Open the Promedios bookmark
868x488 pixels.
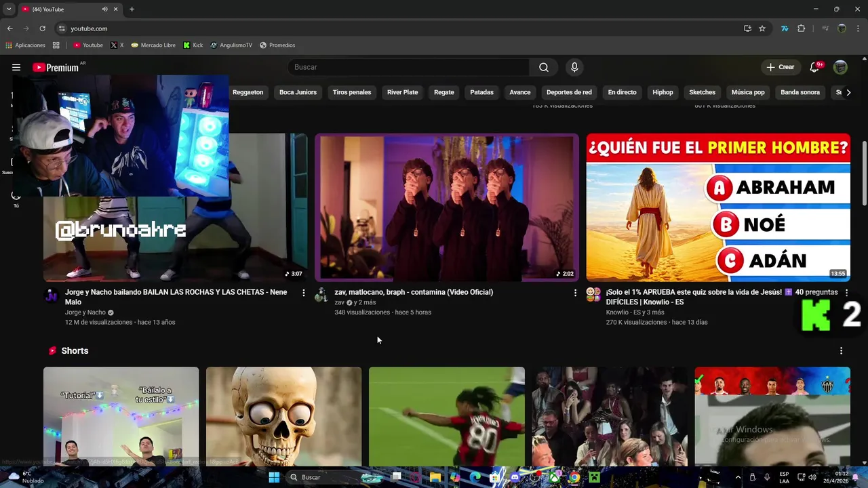coord(277,45)
